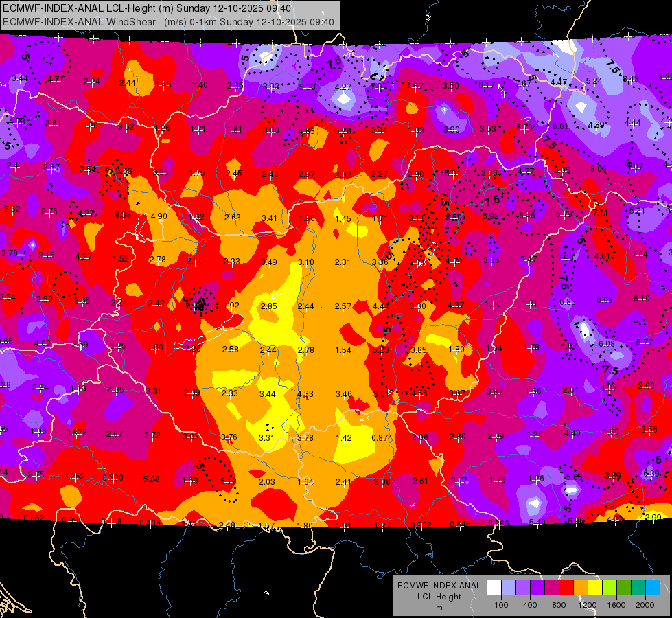672x618 pixels.
Task: Click the teal legend swatch
Action: (638, 588)
